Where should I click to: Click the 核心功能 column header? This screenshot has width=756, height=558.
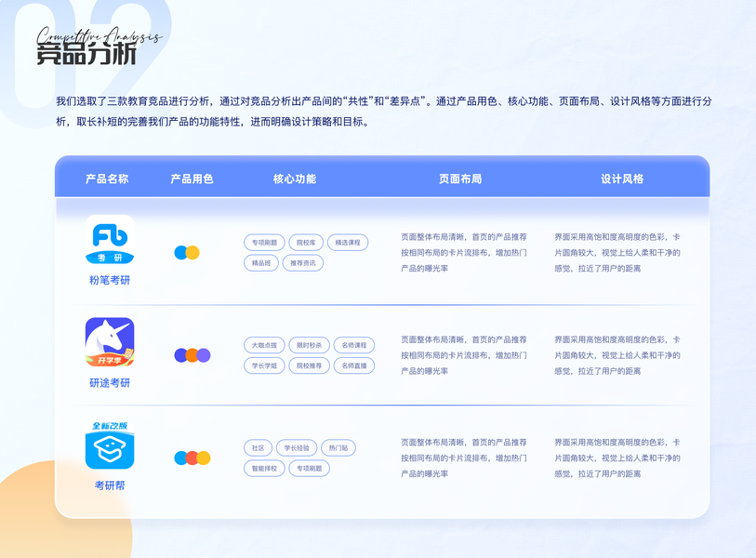point(295,179)
